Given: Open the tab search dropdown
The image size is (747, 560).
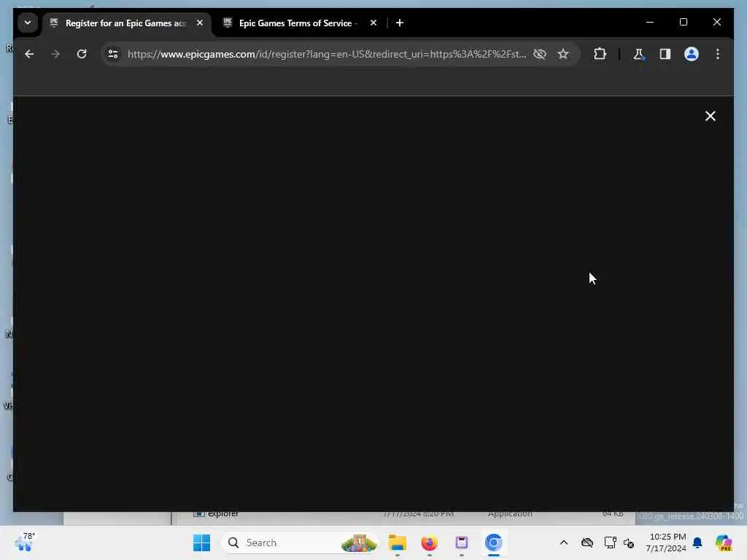Looking at the screenshot, I should 28,23.
